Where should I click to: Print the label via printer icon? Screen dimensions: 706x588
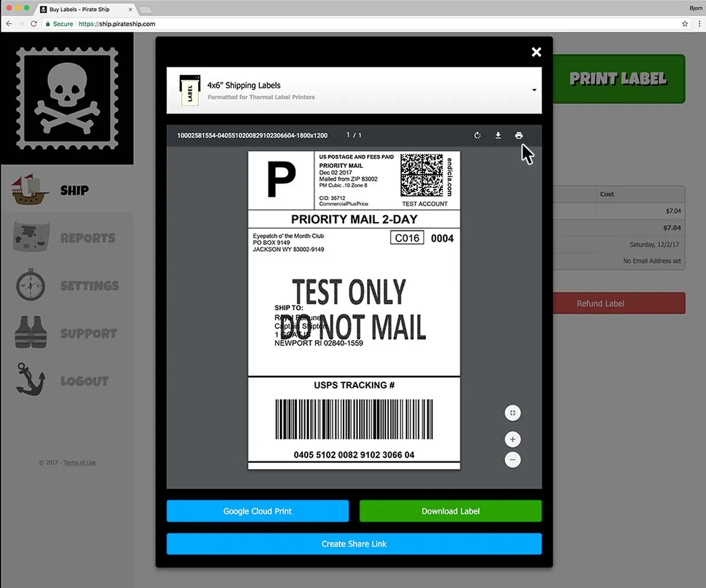[518, 135]
